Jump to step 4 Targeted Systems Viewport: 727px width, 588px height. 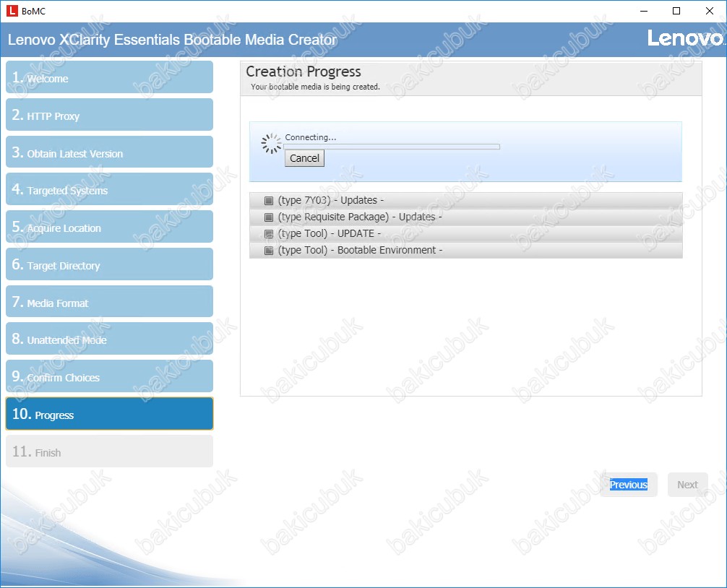109,189
